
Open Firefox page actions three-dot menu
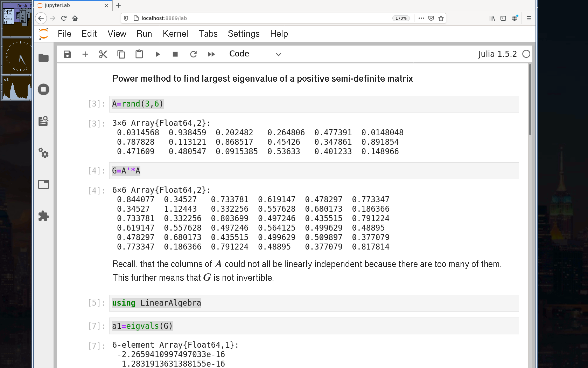421,18
